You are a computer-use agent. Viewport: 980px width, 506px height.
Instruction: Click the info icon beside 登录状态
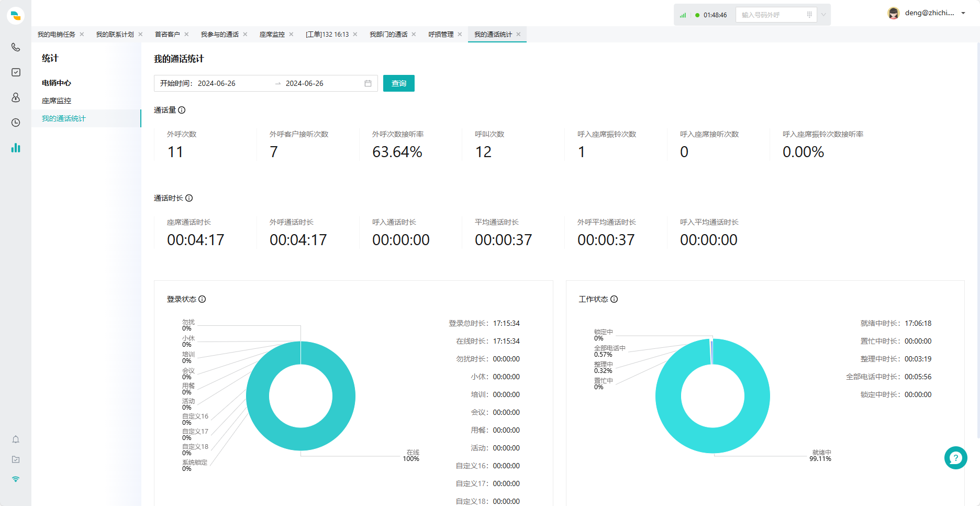click(202, 299)
